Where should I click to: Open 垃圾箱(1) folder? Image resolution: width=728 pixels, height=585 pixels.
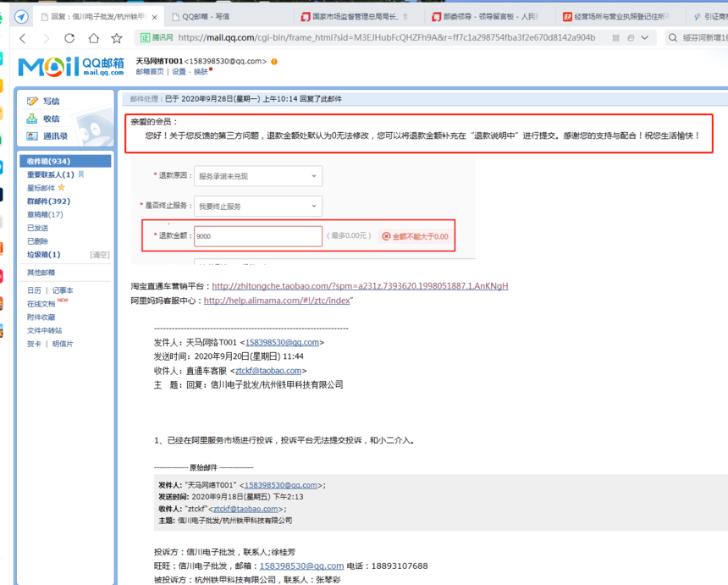coord(44,255)
